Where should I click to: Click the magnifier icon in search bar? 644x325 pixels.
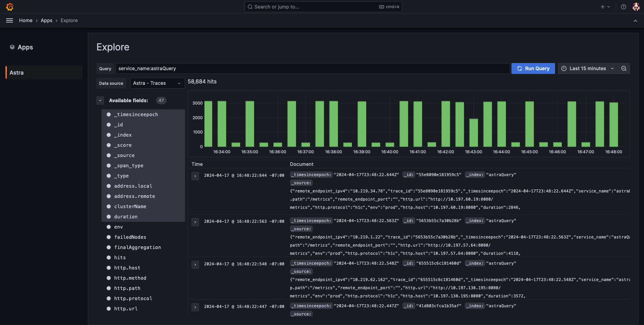(x=250, y=7)
